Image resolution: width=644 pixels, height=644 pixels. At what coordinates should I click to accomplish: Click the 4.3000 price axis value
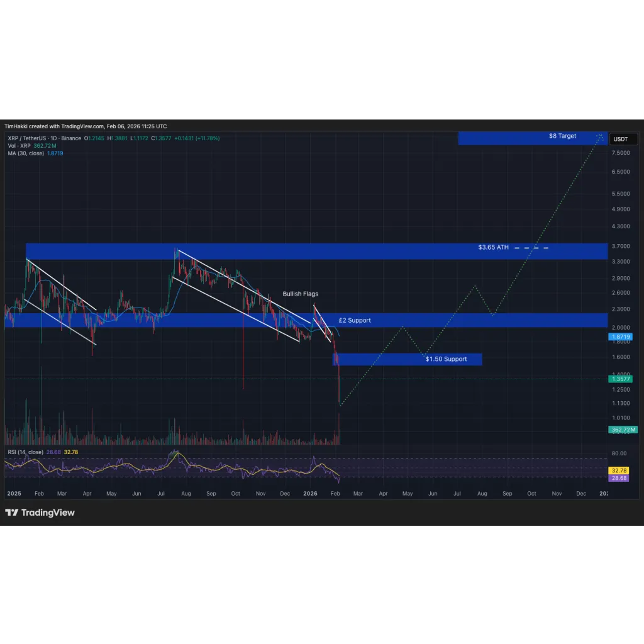[x=621, y=226]
